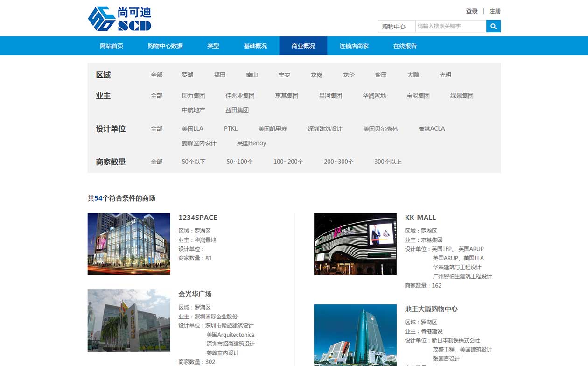Image resolution: width=588 pixels, height=366 pixels.
Task: Filter by designer 美国LLA
Action: tap(192, 128)
